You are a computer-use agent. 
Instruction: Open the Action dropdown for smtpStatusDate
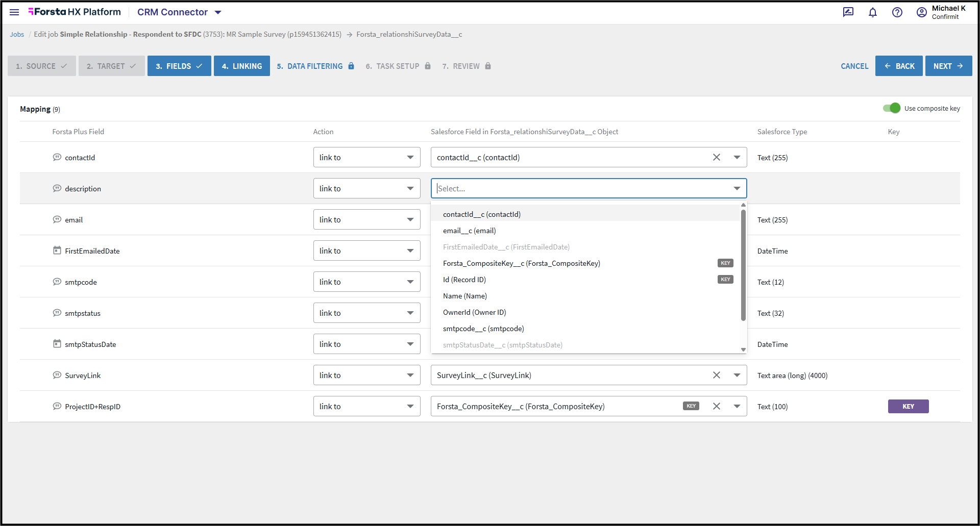pyautogui.click(x=367, y=344)
